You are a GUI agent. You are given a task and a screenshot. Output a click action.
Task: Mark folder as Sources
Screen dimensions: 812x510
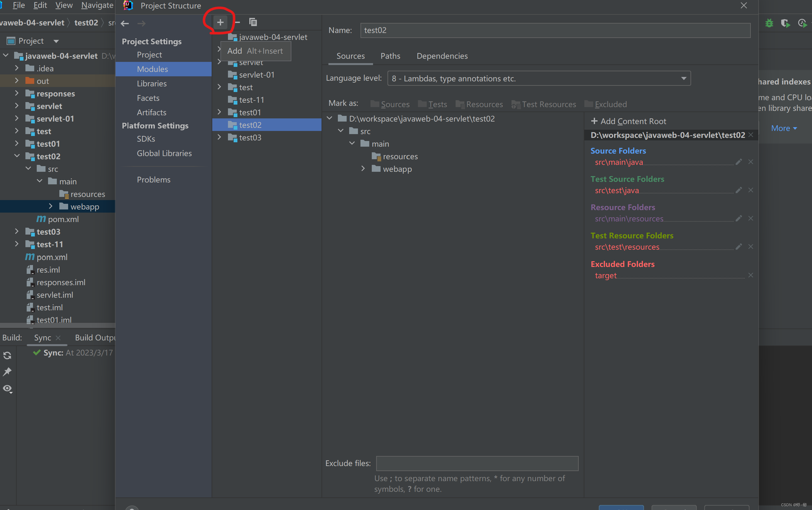390,104
